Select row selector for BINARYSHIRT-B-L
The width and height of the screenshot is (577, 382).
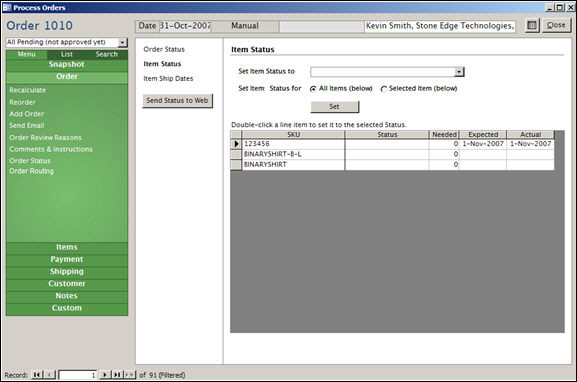point(236,154)
